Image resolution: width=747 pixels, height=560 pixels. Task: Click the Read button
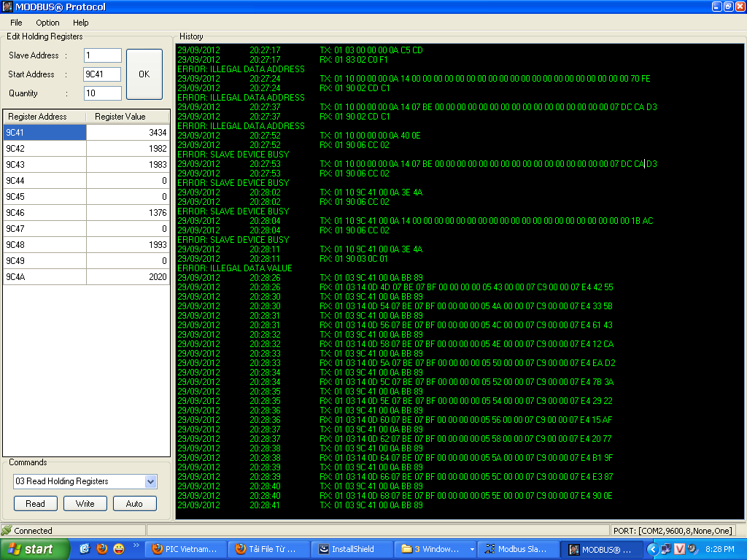pos(35,503)
